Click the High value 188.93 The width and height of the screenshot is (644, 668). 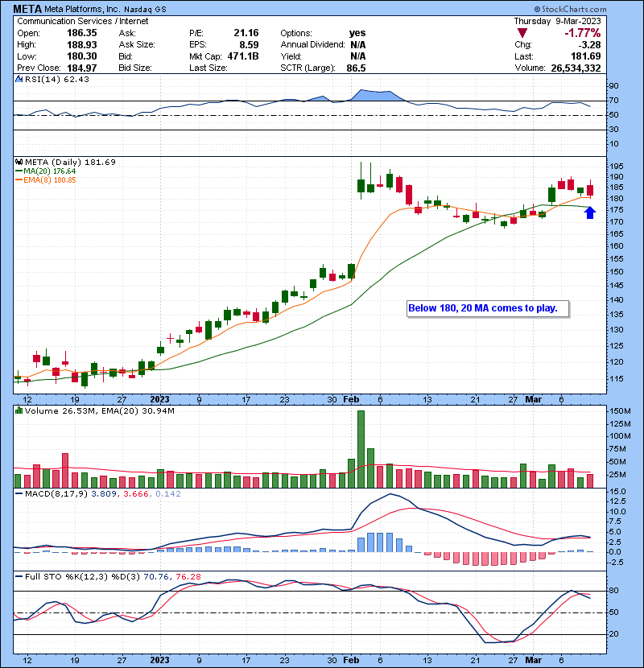click(82, 45)
